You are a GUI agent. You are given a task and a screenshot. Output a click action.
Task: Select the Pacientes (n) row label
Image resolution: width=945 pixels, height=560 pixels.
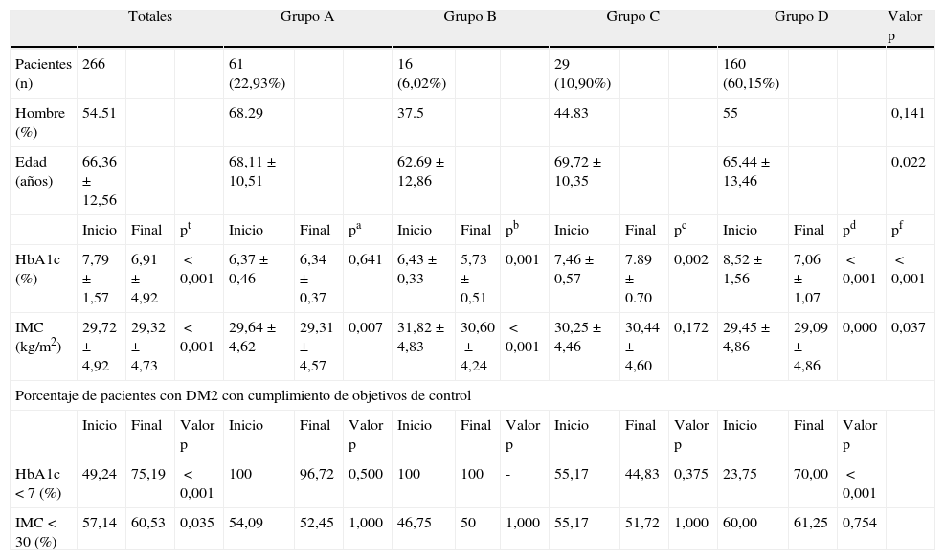pos(43,73)
